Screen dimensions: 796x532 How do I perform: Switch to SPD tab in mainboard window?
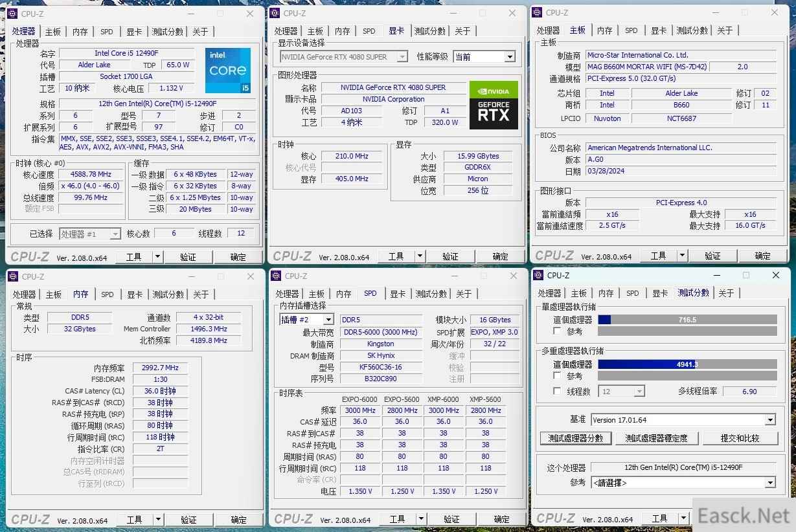click(x=631, y=30)
